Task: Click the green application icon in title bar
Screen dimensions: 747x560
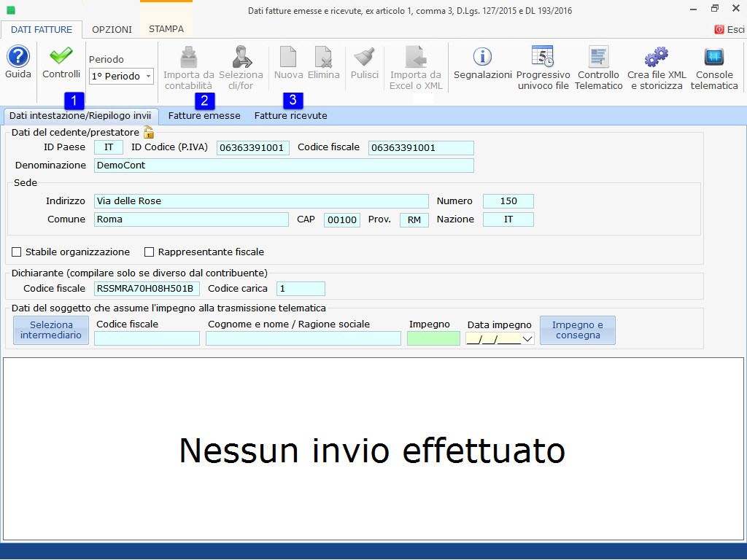Action: 10,10
